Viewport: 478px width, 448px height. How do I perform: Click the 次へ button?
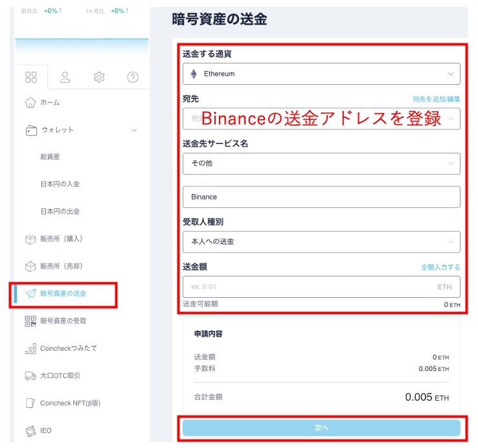point(321,428)
